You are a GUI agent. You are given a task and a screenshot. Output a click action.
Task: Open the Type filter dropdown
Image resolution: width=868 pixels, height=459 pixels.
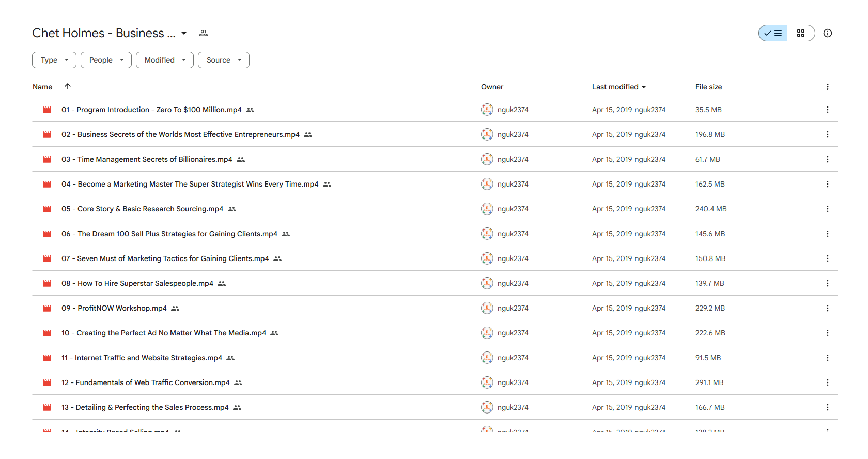pyautogui.click(x=54, y=60)
